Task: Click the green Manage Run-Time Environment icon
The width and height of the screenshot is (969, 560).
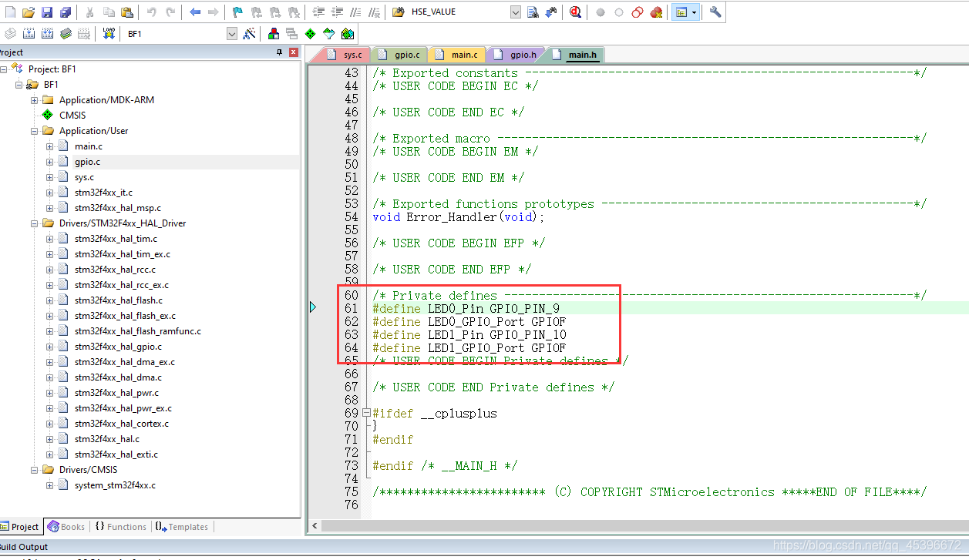Action: point(310,34)
